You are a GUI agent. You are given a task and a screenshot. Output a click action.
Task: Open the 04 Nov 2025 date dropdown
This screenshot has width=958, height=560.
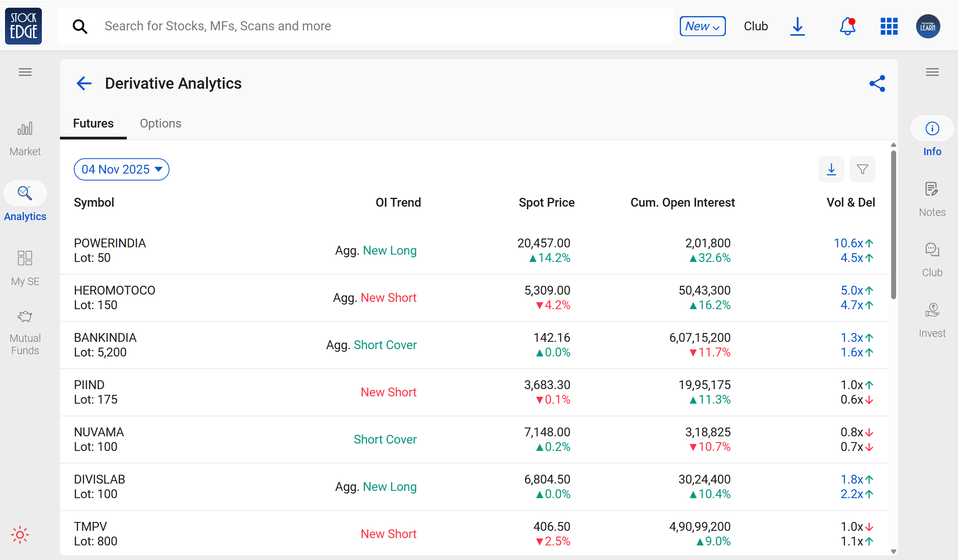(121, 169)
